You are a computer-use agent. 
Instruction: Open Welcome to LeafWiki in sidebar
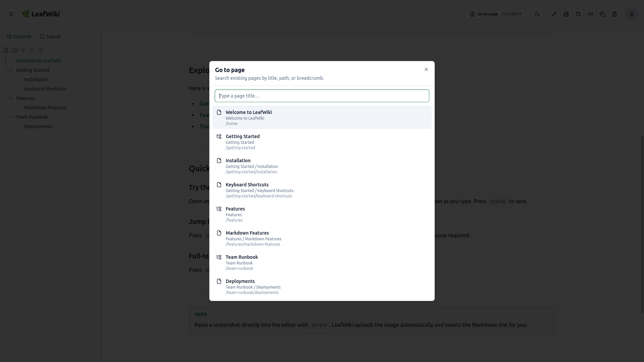coord(39,61)
